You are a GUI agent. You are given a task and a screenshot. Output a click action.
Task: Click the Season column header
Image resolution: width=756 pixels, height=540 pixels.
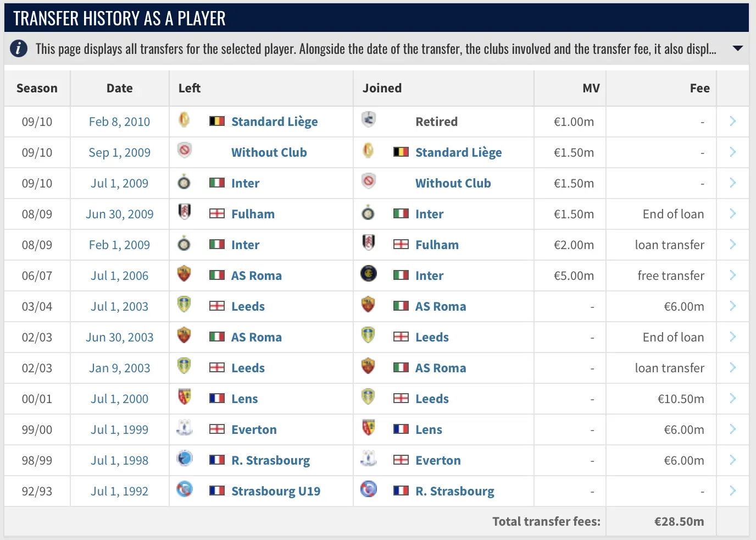click(37, 88)
